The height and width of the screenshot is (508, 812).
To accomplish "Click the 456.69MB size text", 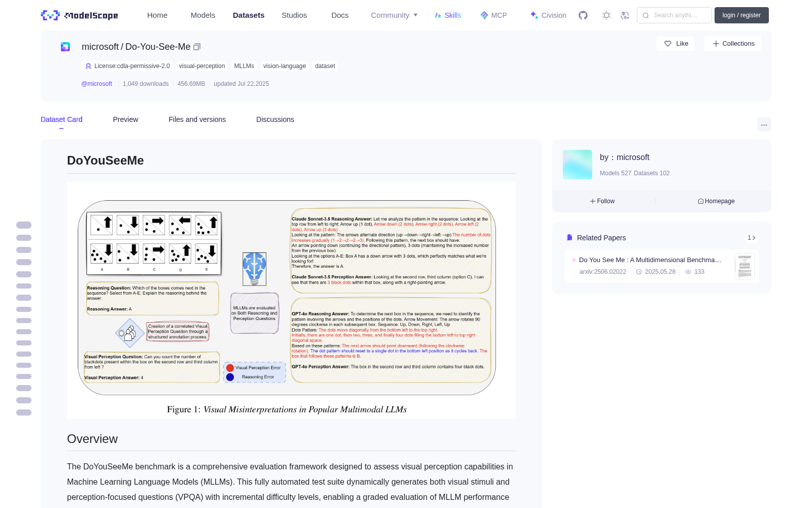I will [x=191, y=84].
